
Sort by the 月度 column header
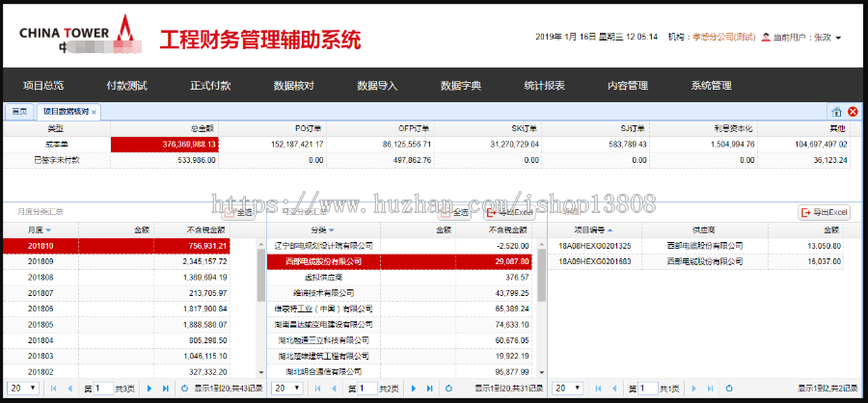40,229
